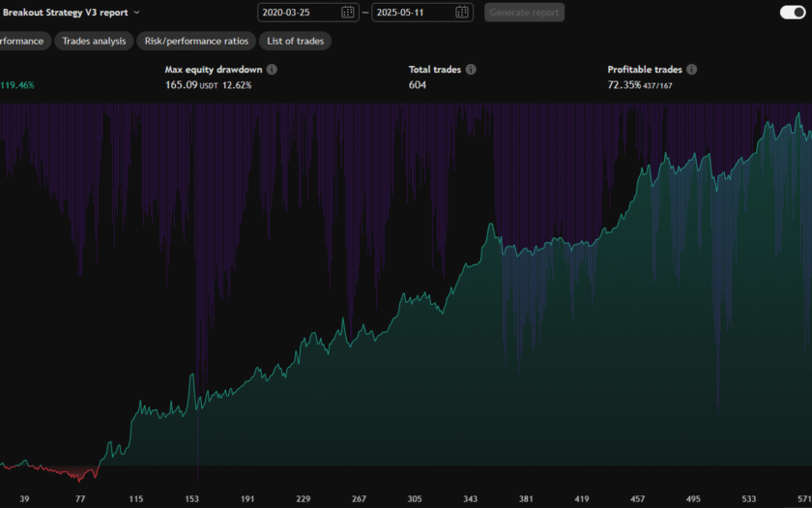Switch to the Performance tab
812x508 pixels.
23,41
